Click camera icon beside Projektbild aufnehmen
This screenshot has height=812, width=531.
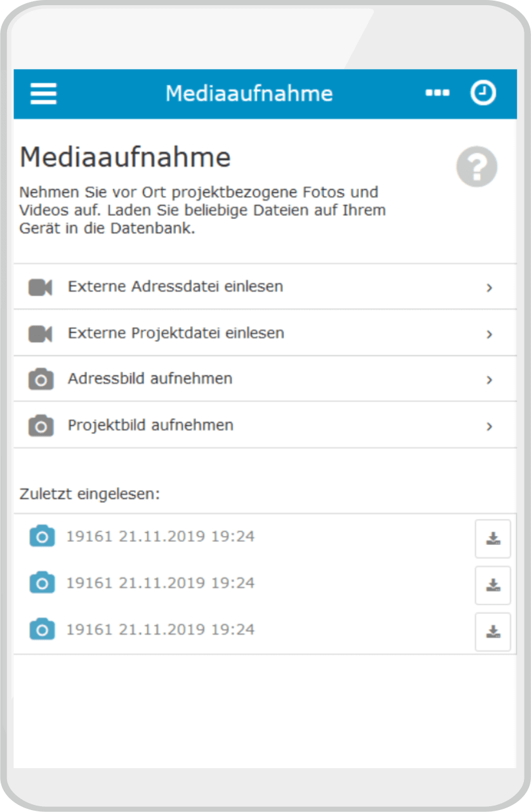(41, 426)
